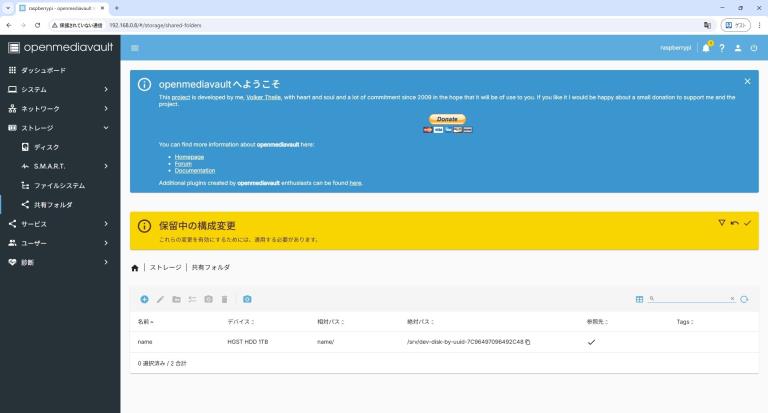Click the reload table icon
Viewport: 768px width, 413px height.
click(x=744, y=299)
